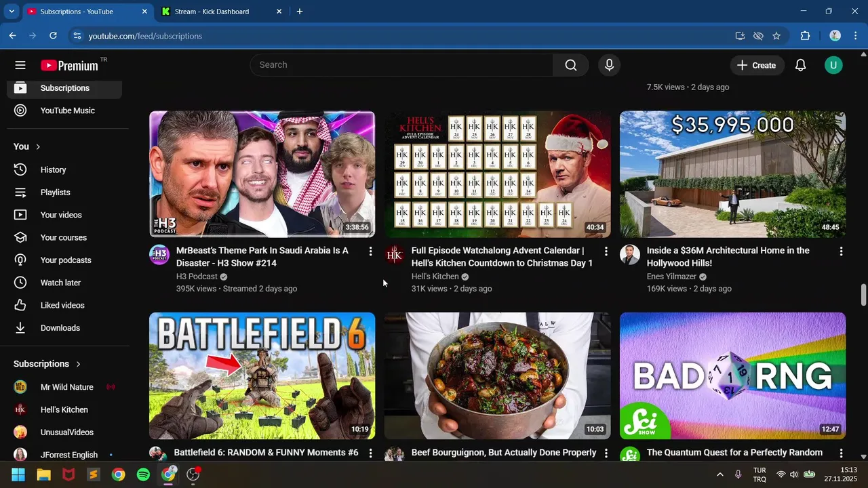Click the YouTube Premium logo

coord(69,65)
